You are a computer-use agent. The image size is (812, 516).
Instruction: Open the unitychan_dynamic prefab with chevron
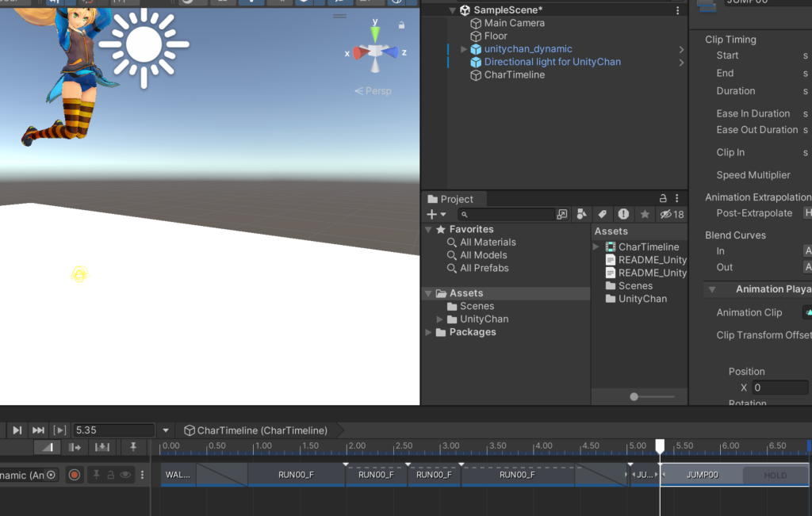click(681, 49)
